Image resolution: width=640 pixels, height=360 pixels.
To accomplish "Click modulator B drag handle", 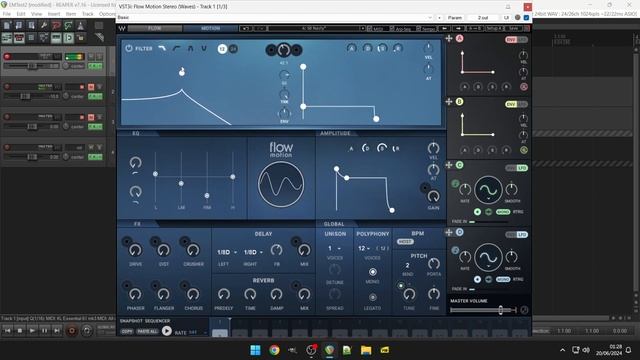I will pos(449,102).
